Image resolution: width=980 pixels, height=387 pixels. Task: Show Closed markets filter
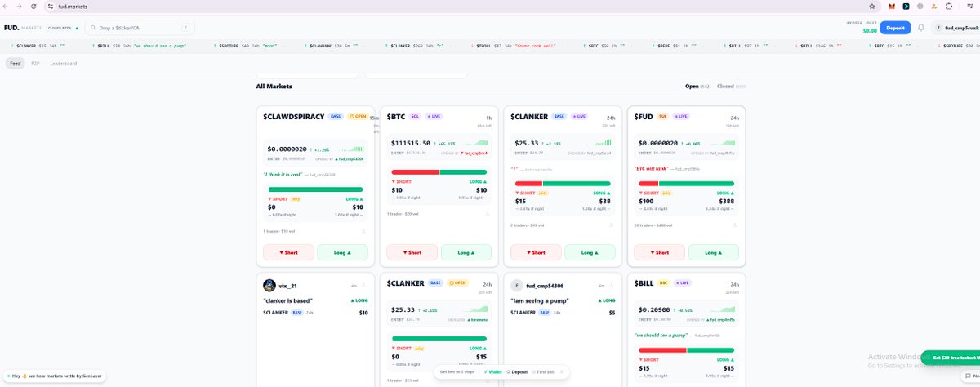(731, 86)
